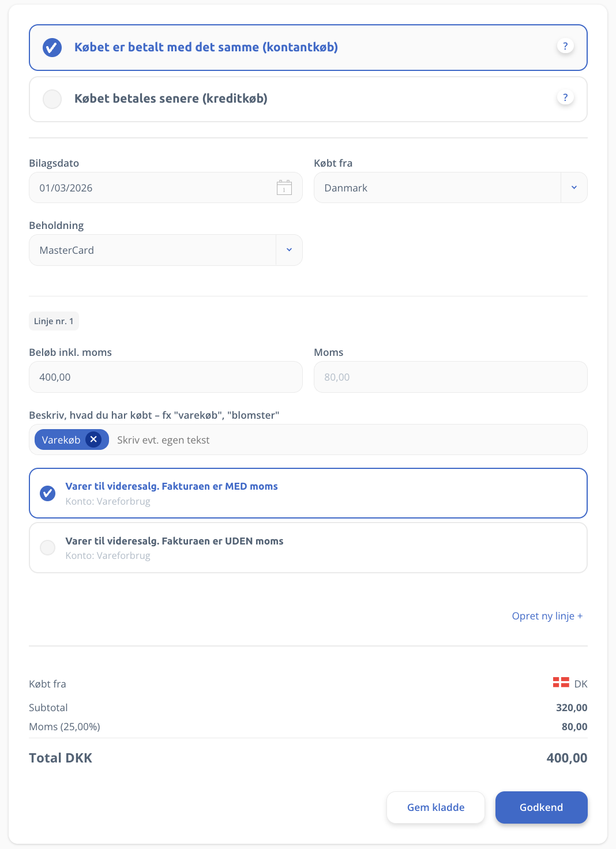Click the 'Linje nr. 1' label

point(54,321)
